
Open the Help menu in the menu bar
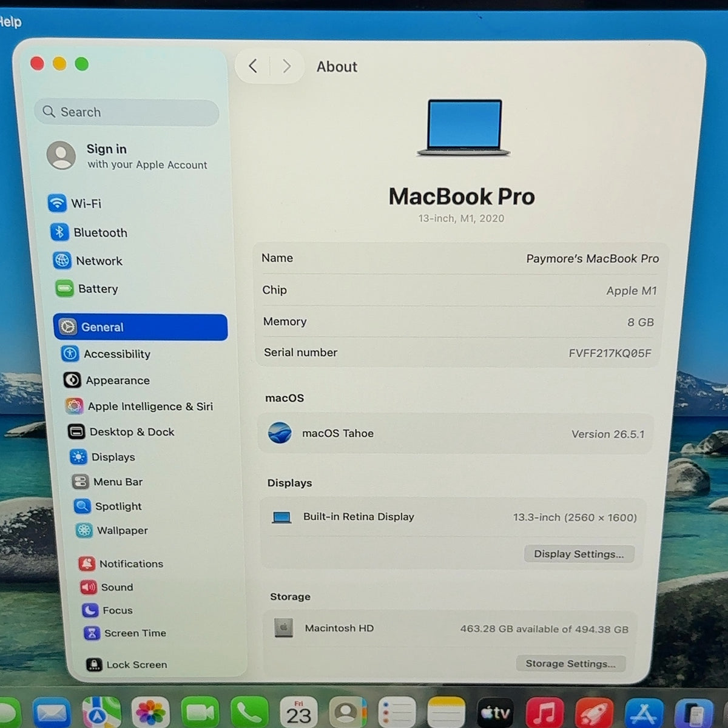pyautogui.click(x=10, y=22)
